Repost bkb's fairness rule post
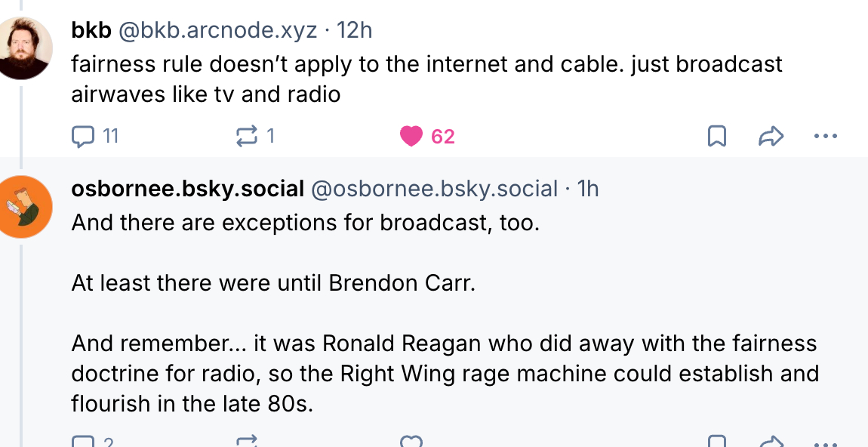Image resolution: width=868 pixels, height=447 pixels. [x=247, y=137]
